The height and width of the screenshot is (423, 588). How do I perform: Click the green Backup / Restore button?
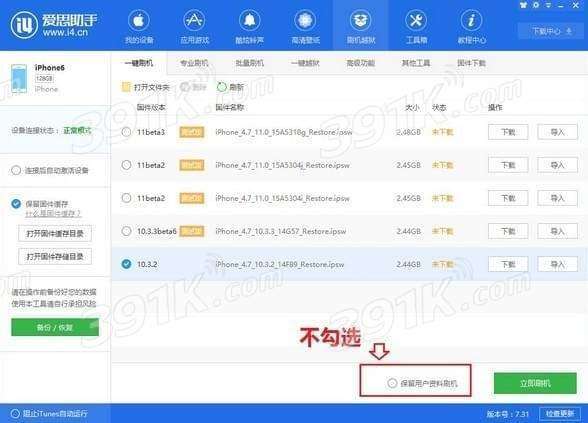coord(55,327)
